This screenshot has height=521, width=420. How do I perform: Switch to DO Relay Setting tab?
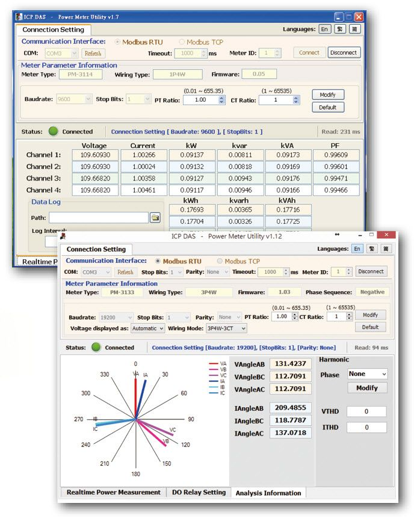(199, 492)
